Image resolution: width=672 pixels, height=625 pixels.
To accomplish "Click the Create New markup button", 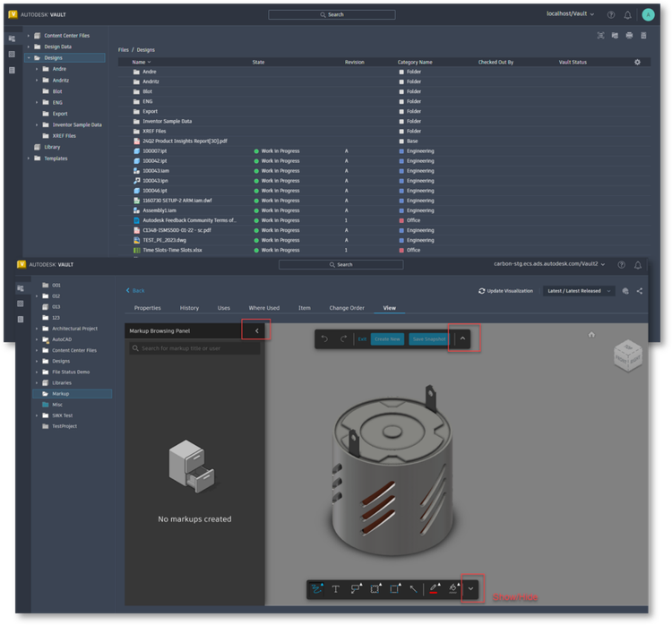I will pyautogui.click(x=387, y=338).
